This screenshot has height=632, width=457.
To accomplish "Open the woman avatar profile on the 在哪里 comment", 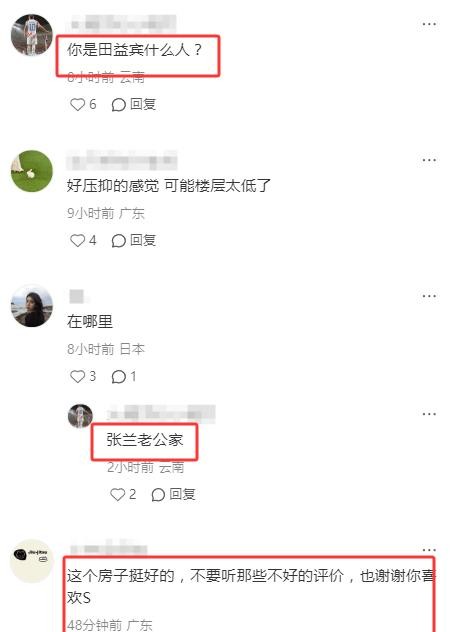I will 32,306.
